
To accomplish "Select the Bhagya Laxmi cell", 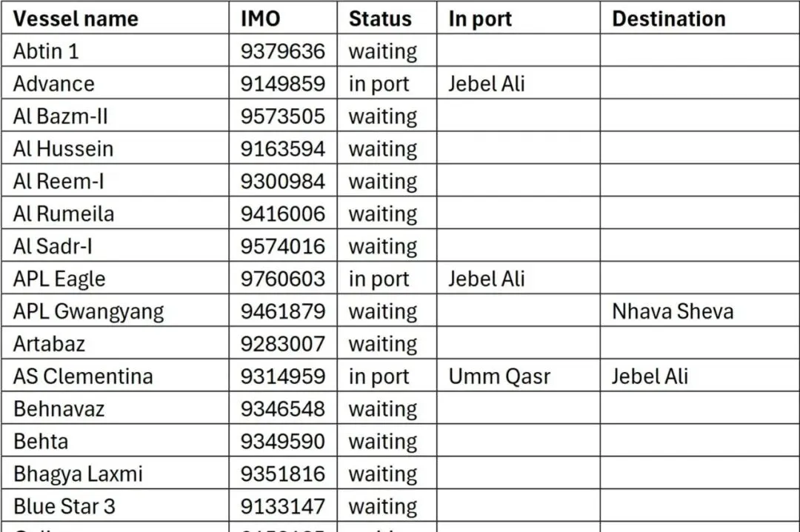I will (78, 473).
